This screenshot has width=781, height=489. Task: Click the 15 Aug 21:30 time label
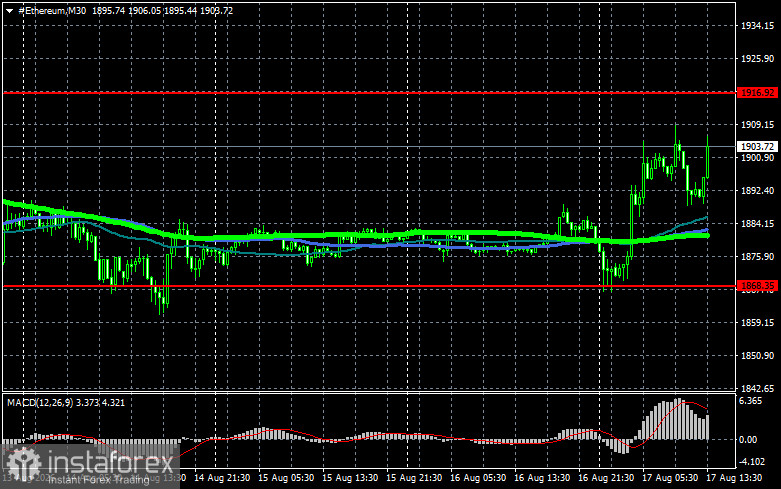414,478
